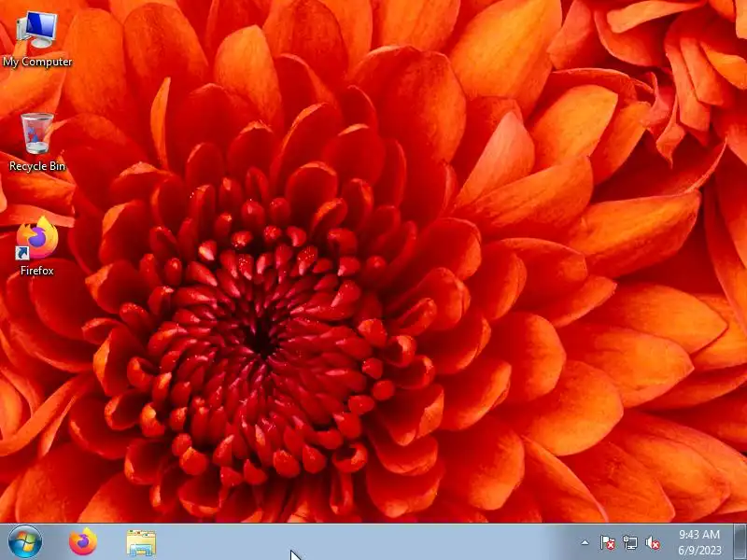Click the Firefox label under the desktop shortcut
Screen dimensions: 747x560
click(x=37, y=271)
